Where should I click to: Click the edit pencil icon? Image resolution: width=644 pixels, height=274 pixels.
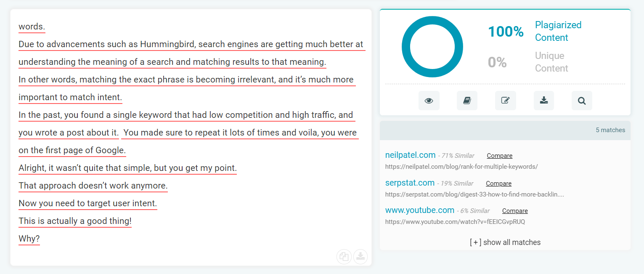pos(506,101)
